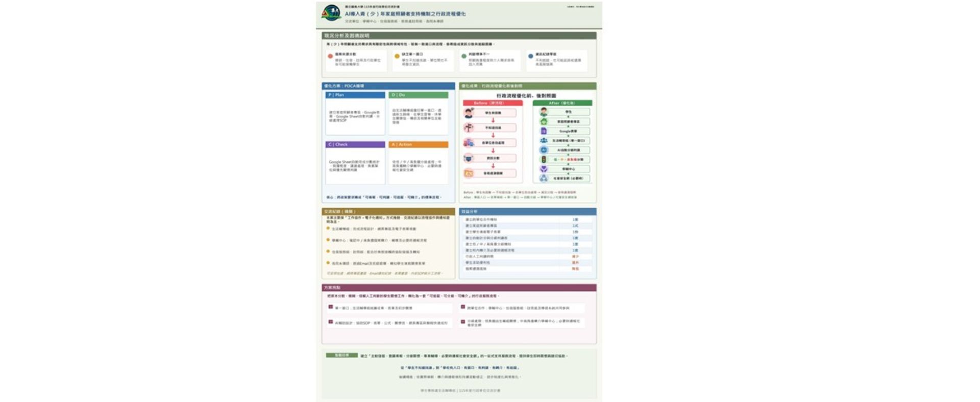The height and width of the screenshot is (402, 980).
Task: Click the 'Google' form step label
Action: click(x=568, y=131)
